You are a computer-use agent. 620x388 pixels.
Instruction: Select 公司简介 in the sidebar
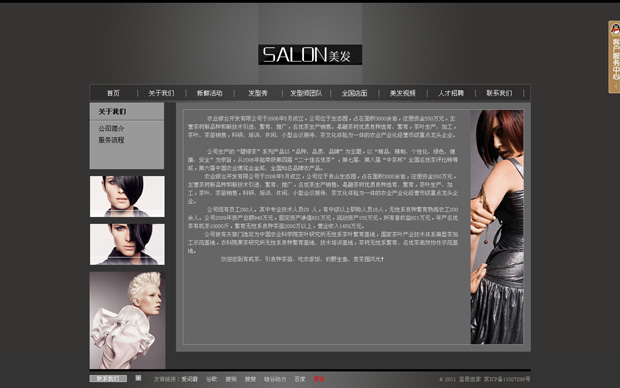click(111, 129)
